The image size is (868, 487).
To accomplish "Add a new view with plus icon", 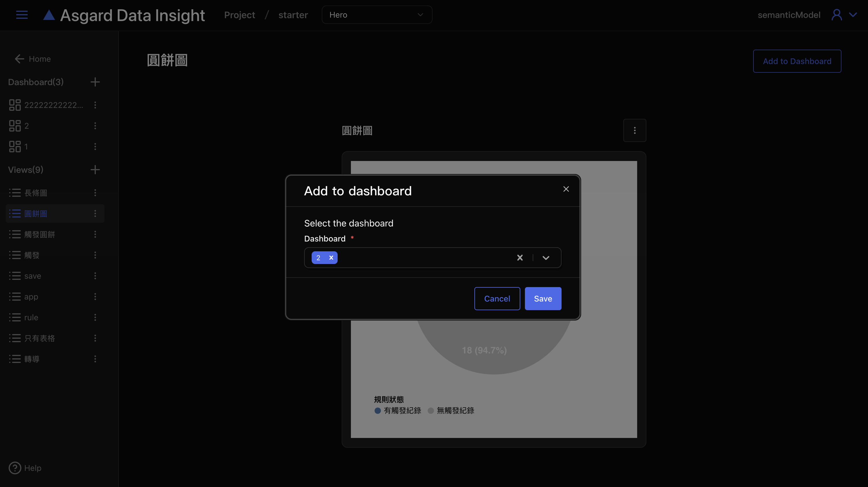I will tap(95, 169).
